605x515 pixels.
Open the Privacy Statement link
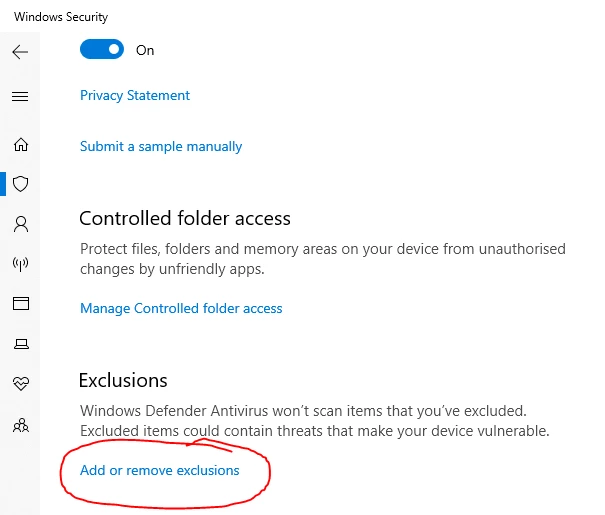click(135, 95)
